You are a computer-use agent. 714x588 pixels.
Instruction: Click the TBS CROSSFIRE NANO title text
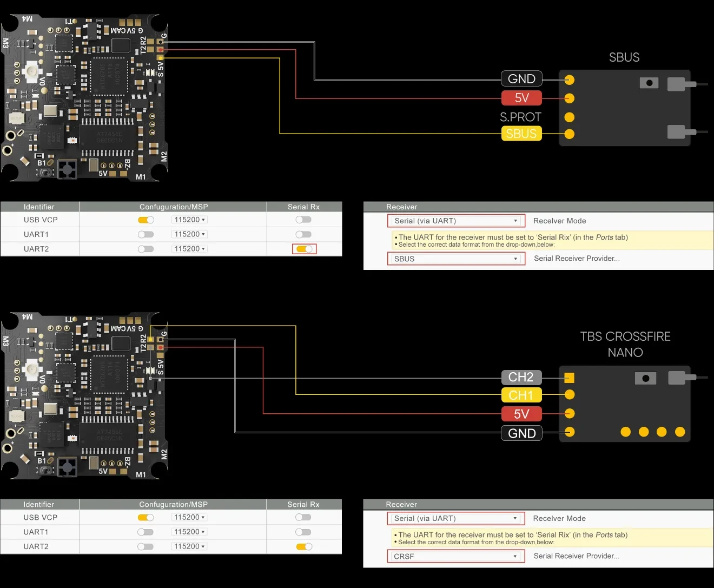click(625, 344)
